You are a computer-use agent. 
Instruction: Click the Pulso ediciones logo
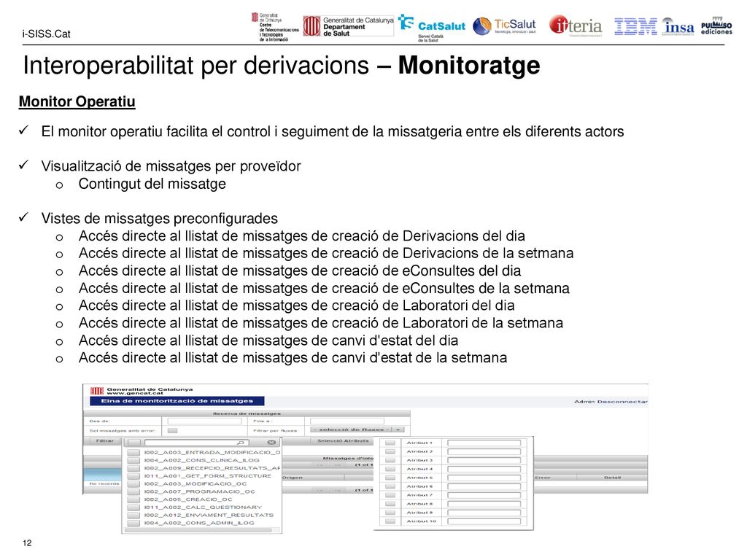tap(716, 26)
